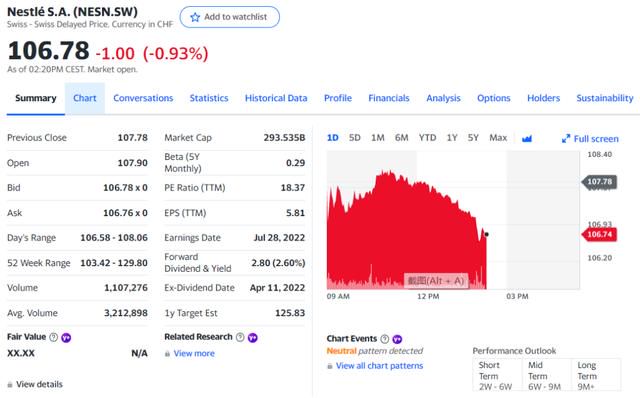Switch chart range to YTD
The height and width of the screenshot is (398, 640).
(427, 138)
